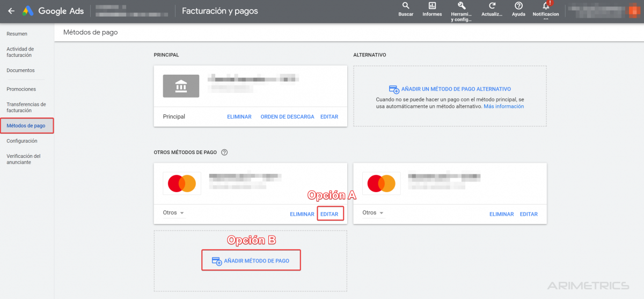Open Herramientas y configuración wrench icon
Viewport: 644px width, 299px height.
[x=461, y=6]
